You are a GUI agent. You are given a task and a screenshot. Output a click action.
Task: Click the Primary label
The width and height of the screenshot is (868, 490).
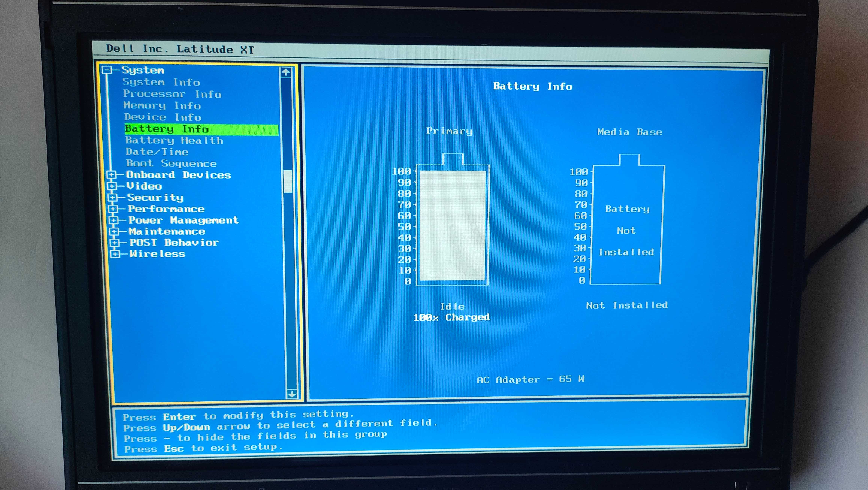(x=449, y=131)
